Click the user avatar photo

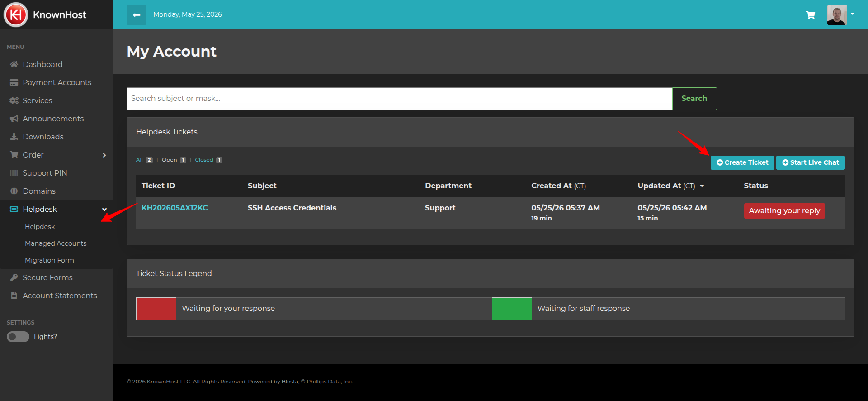(837, 15)
